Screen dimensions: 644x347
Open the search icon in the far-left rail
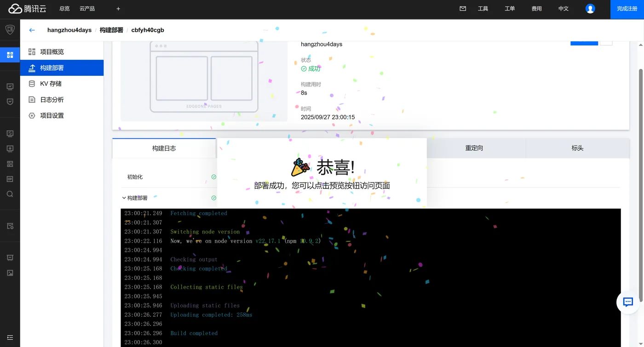point(10,193)
